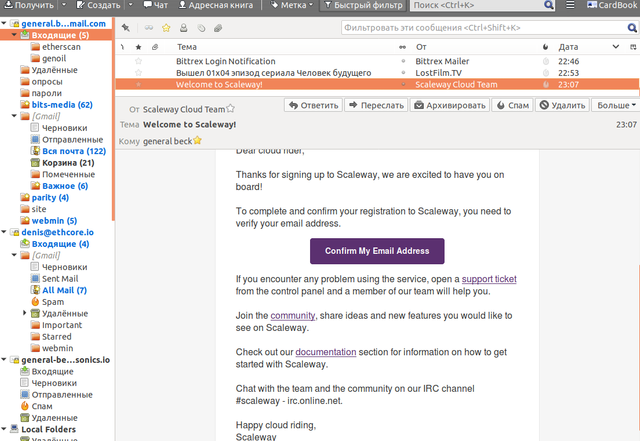Collapse the denis@ethcore.io account
The width and height of the screenshot is (640, 441).
tap(4, 232)
